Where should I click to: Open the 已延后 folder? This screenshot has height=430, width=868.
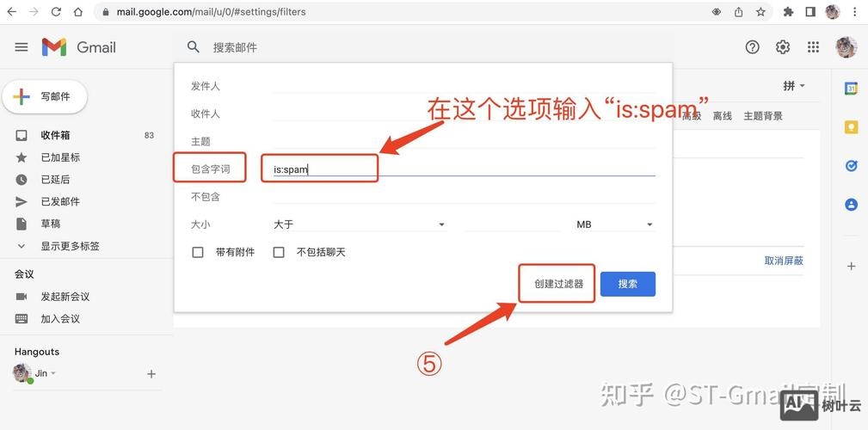point(55,179)
